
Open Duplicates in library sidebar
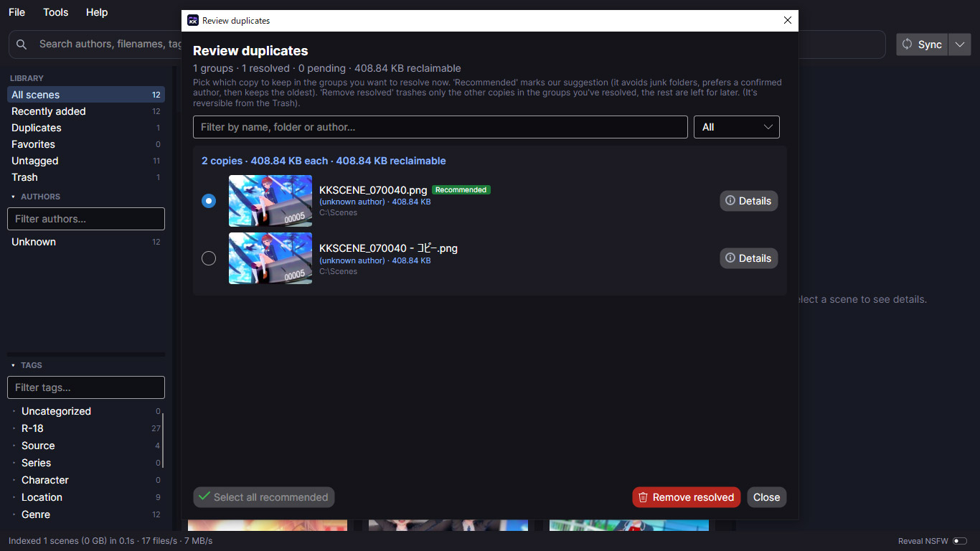pos(86,128)
